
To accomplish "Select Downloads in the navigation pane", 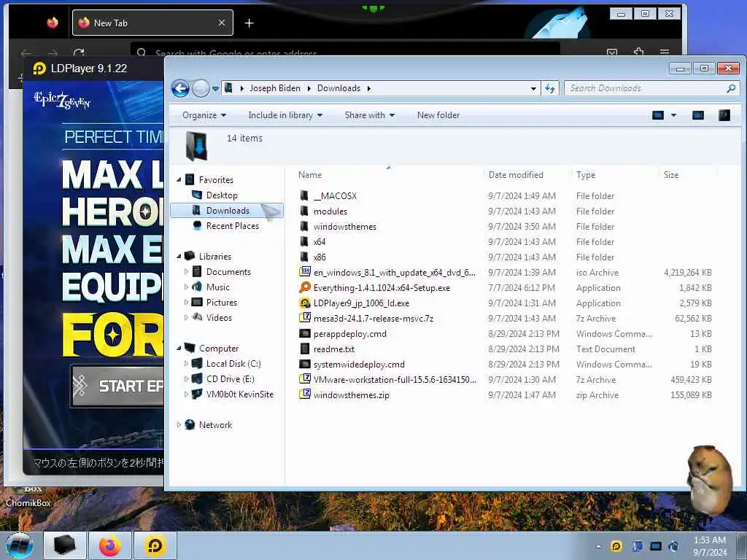I will (228, 211).
